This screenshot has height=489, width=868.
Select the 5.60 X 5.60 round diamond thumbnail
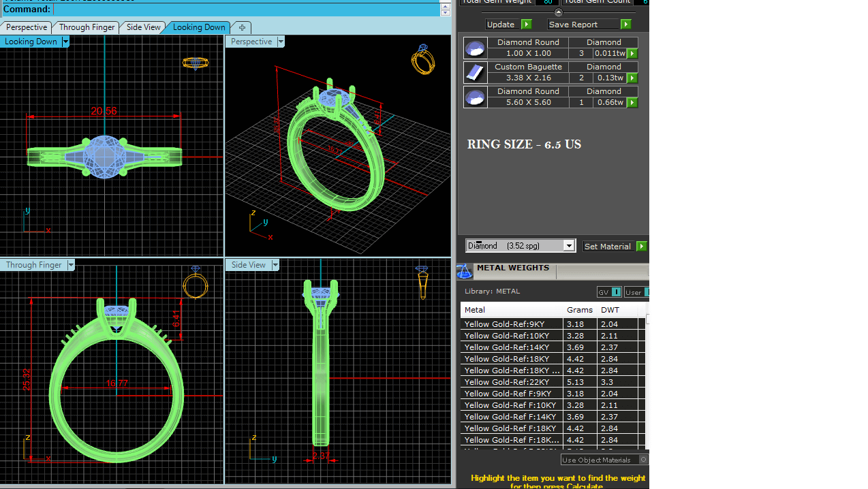point(476,97)
